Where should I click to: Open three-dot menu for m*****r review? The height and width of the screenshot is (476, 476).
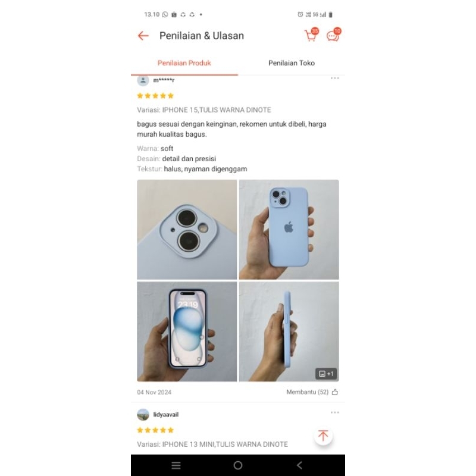[x=334, y=79]
